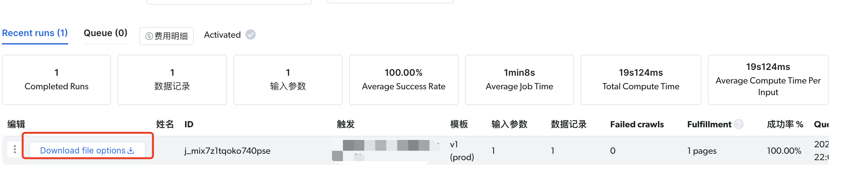Switch to the Recent runs (1) tab
Image resolution: width=868 pixels, height=185 pixels.
tap(35, 33)
